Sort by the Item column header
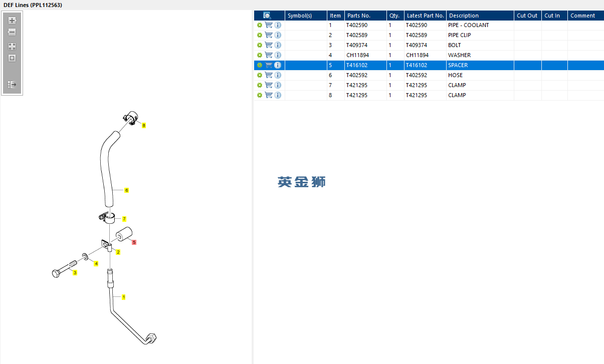 pos(336,16)
